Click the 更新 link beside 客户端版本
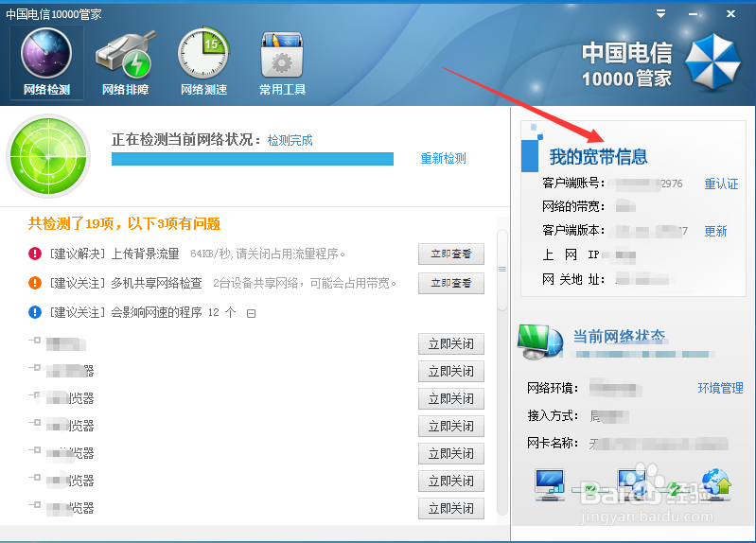The height and width of the screenshot is (543, 756). pos(715,231)
